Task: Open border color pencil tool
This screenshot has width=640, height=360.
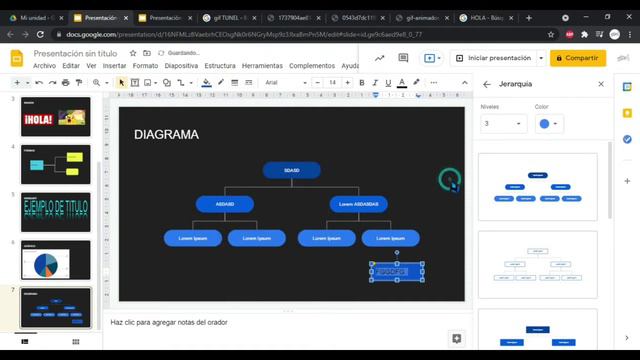Action: (221, 83)
